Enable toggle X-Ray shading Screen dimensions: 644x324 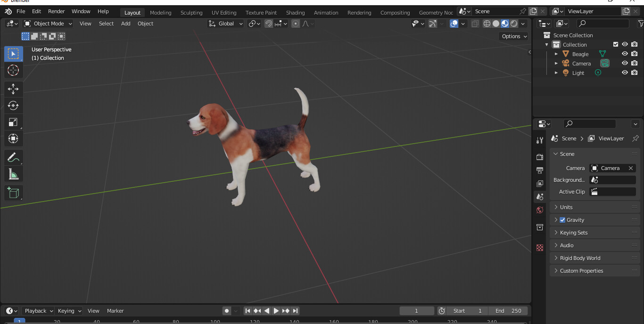click(475, 23)
